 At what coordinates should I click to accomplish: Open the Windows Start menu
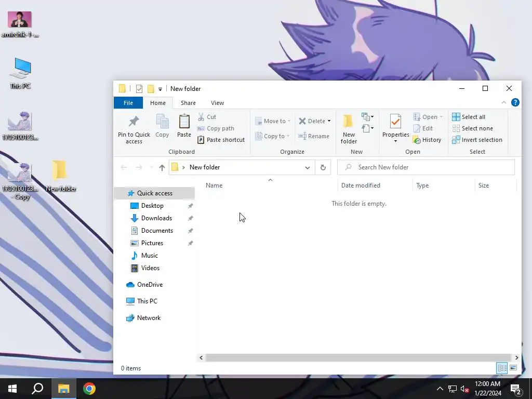[12, 389]
